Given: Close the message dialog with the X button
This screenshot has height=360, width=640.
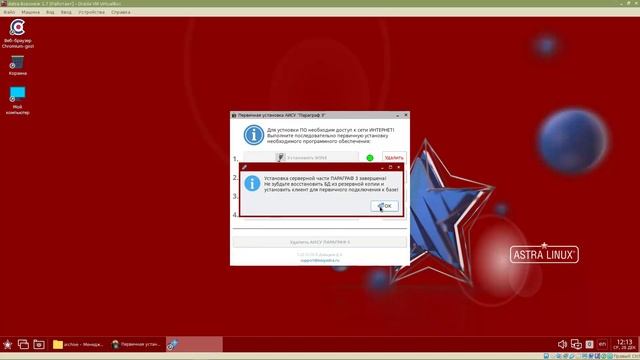Looking at the screenshot, I should tap(399, 167).
